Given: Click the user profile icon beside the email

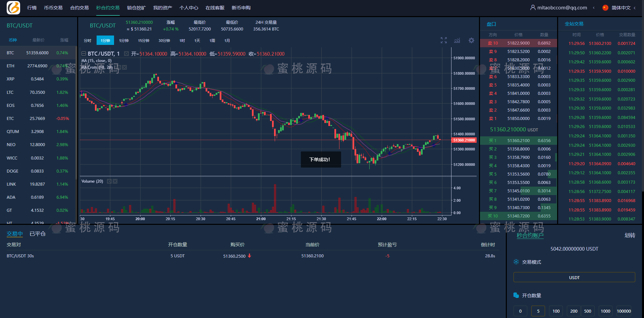Looking at the screenshot, I should point(533,7).
